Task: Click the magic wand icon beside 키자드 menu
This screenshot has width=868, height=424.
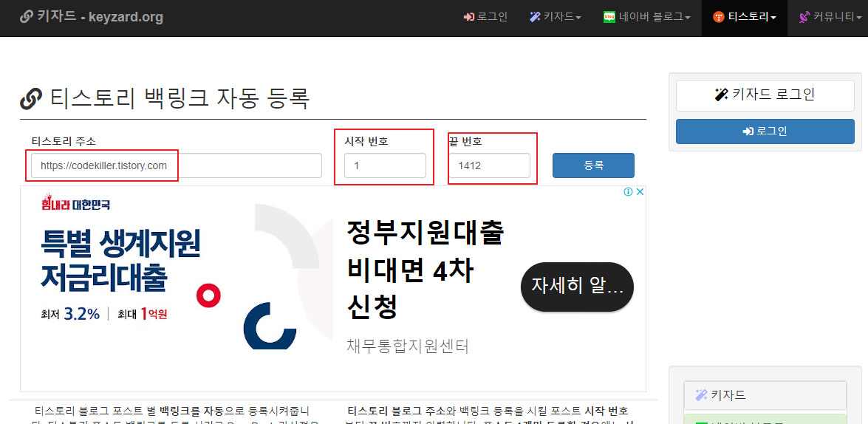Action: (535, 17)
